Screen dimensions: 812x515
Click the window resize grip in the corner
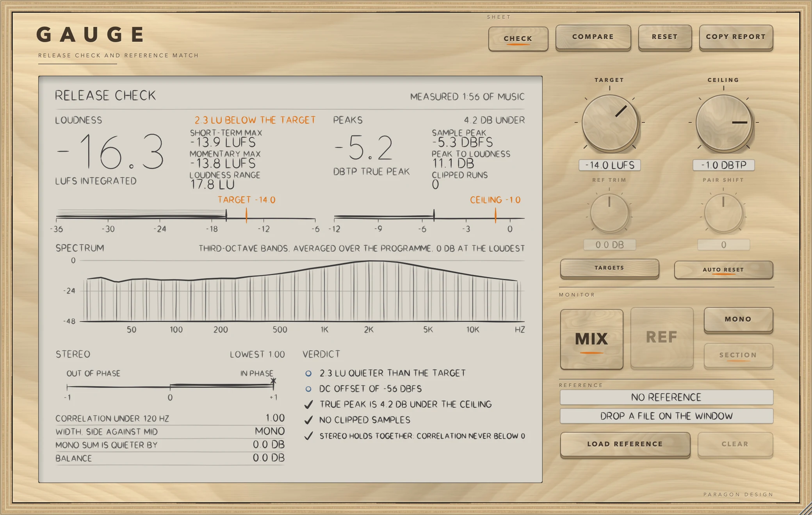[x=805, y=508]
